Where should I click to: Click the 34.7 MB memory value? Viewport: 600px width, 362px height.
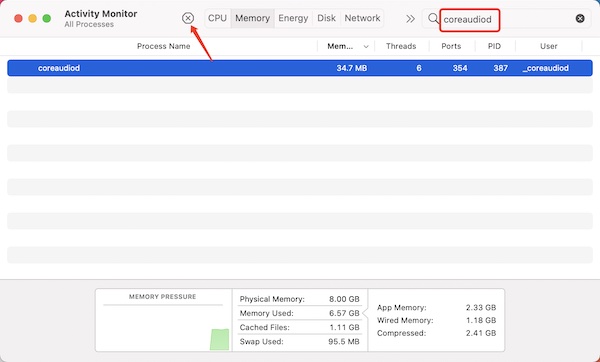pos(352,68)
